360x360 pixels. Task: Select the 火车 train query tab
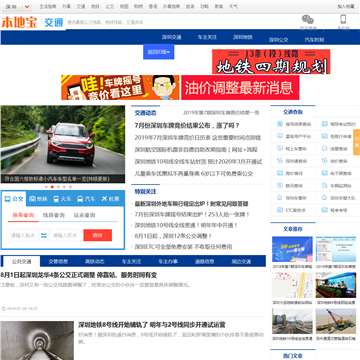pos(62,199)
